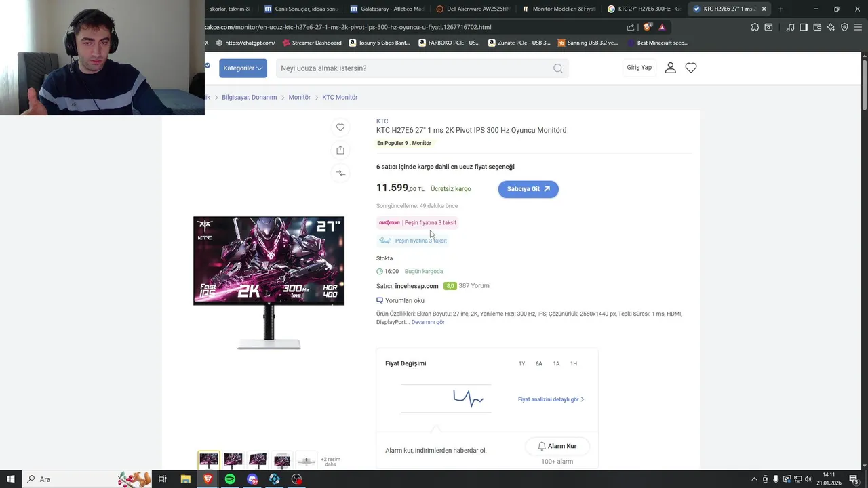Click the Streamer Dashboard bookmark
The width and height of the screenshot is (868, 488).
tap(312, 43)
